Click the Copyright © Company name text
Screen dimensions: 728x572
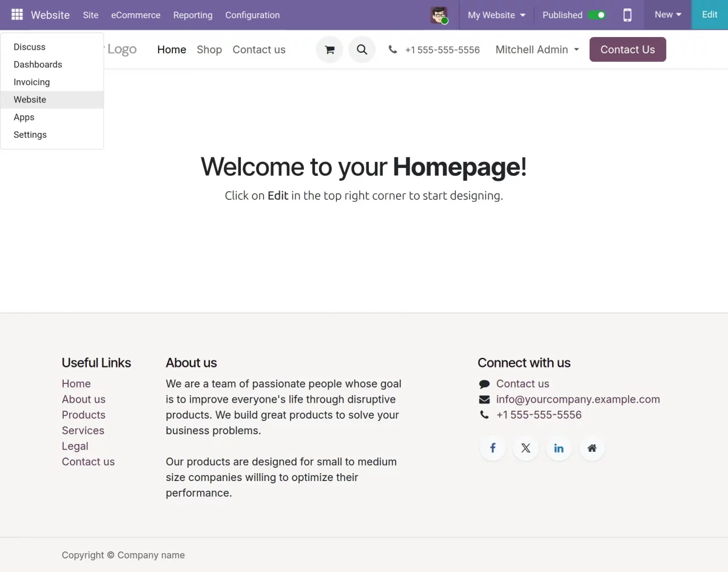tap(123, 555)
